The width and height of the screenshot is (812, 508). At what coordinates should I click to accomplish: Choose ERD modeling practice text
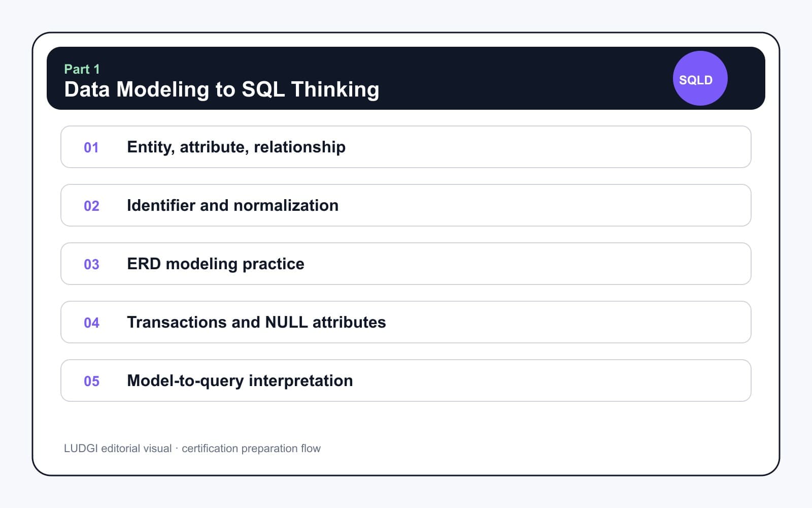pos(216,264)
